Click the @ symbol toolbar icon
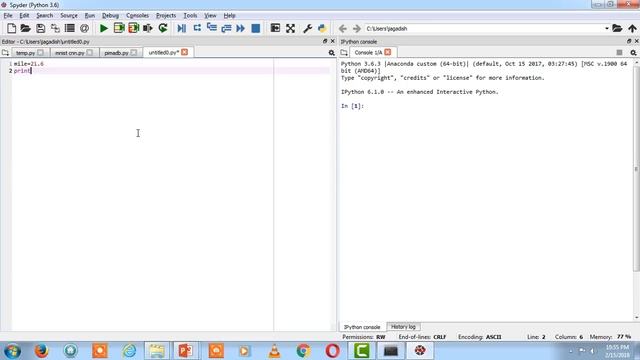 84,28
